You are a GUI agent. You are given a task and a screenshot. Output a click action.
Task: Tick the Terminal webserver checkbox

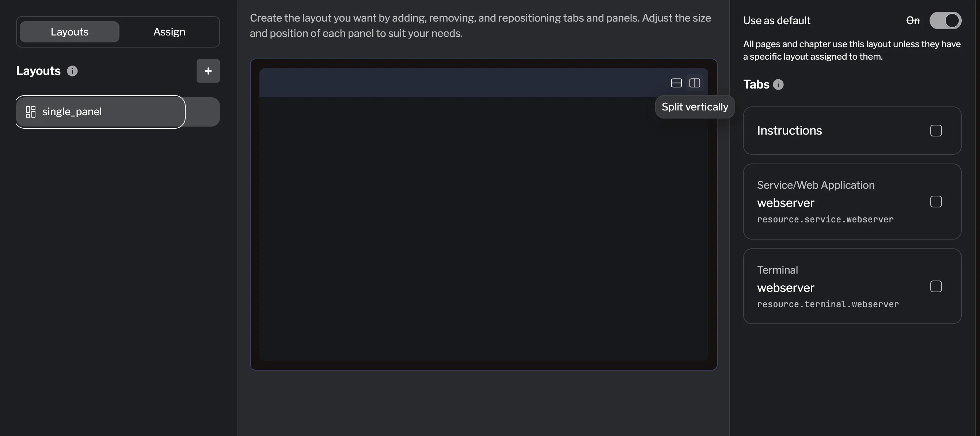(x=936, y=286)
